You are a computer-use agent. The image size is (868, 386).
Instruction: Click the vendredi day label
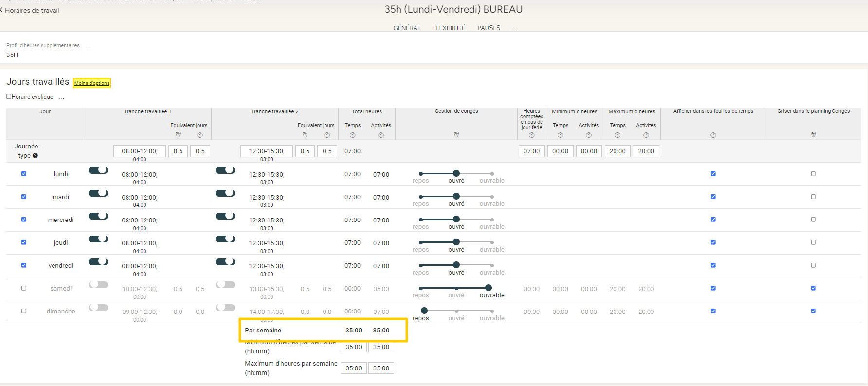pyautogui.click(x=61, y=266)
